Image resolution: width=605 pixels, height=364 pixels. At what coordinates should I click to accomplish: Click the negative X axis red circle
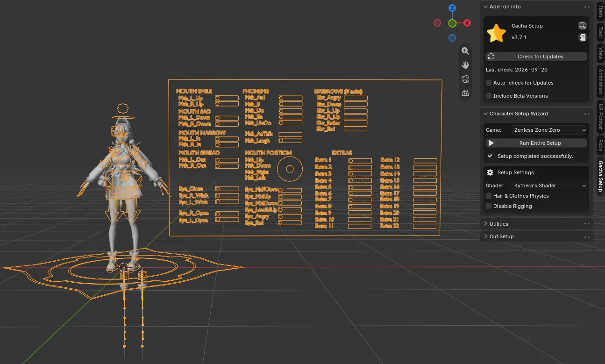pos(437,23)
